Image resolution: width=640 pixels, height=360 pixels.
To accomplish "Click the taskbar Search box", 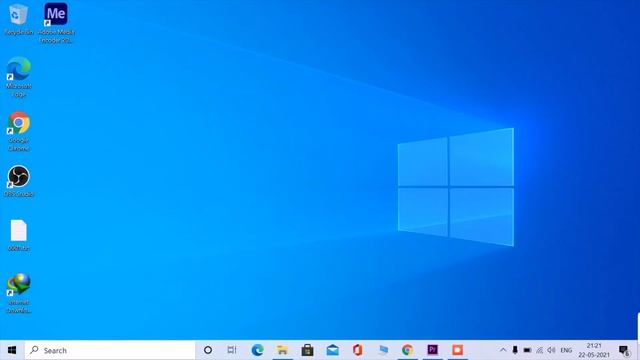I will click(x=110, y=350).
